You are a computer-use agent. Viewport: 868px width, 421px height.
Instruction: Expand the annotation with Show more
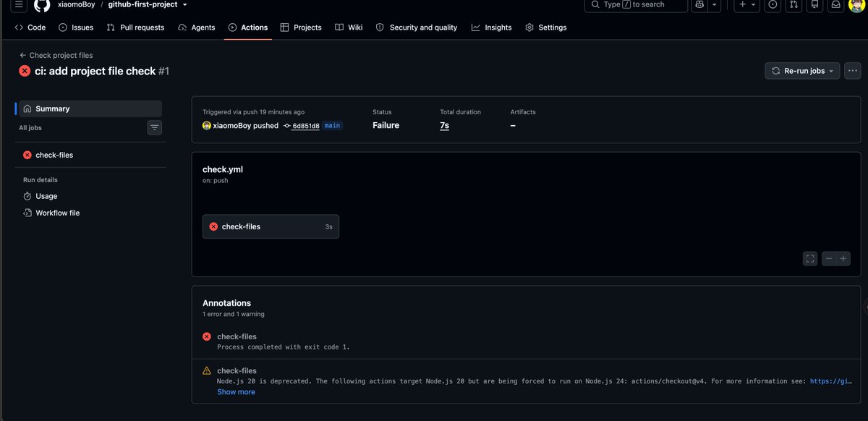pyautogui.click(x=236, y=392)
